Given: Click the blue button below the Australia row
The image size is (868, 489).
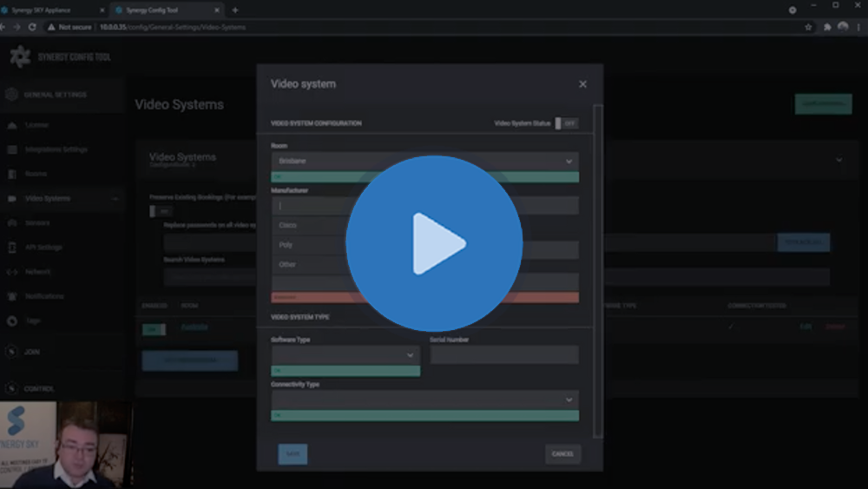Looking at the screenshot, I should tap(190, 360).
